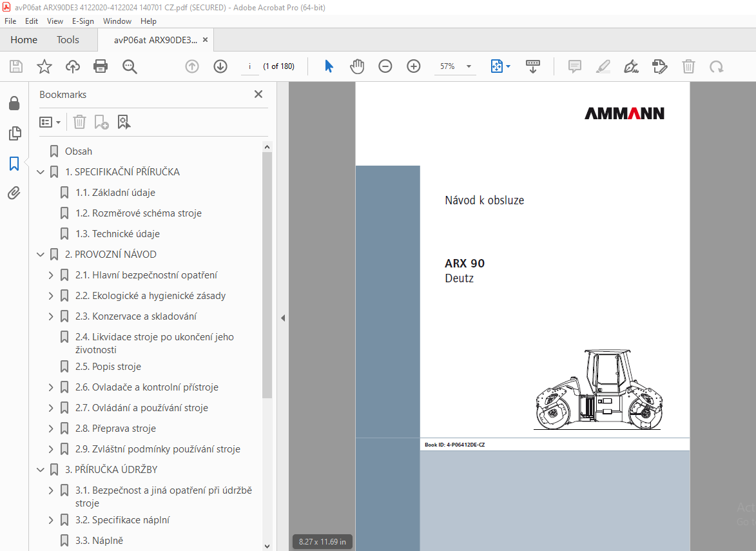Open the Obsah bookmark
756x551 pixels.
coord(79,151)
